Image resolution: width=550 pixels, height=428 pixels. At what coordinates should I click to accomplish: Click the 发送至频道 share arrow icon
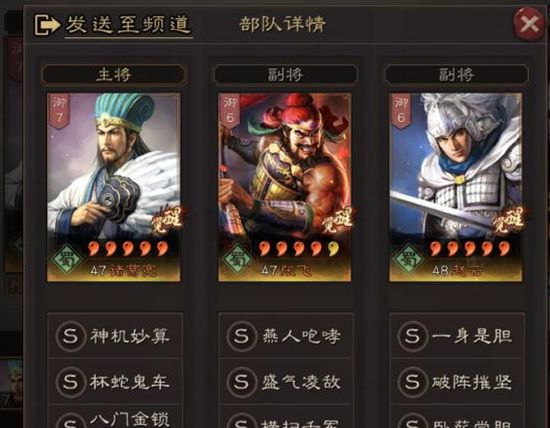coord(47,25)
